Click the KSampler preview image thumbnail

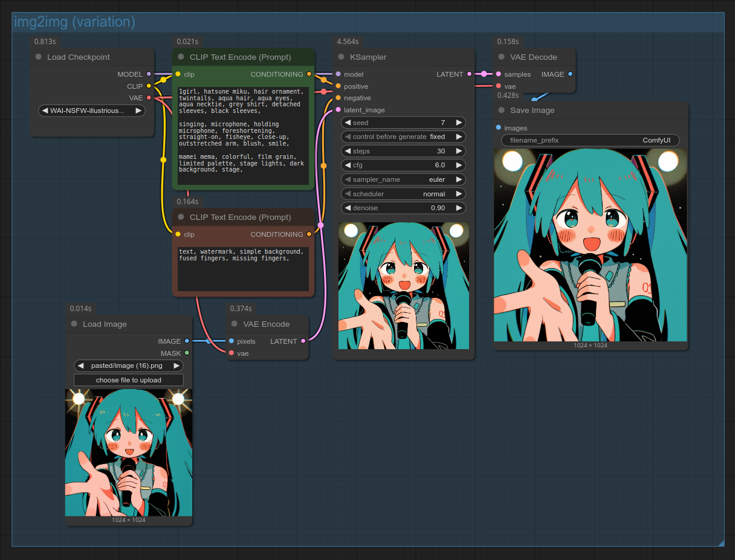404,286
